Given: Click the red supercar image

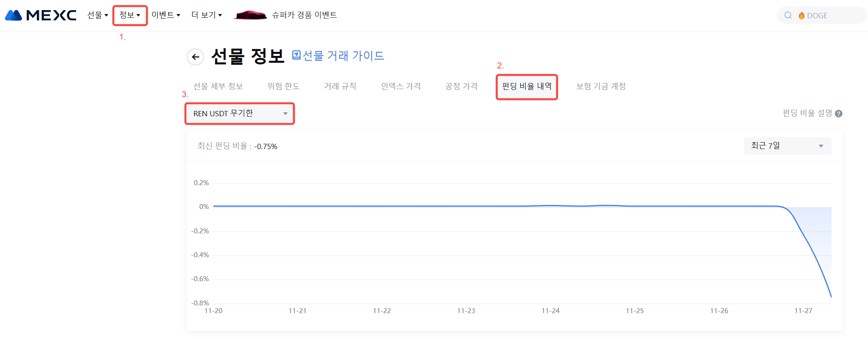Looking at the screenshot, I should [x=250, y=15].
